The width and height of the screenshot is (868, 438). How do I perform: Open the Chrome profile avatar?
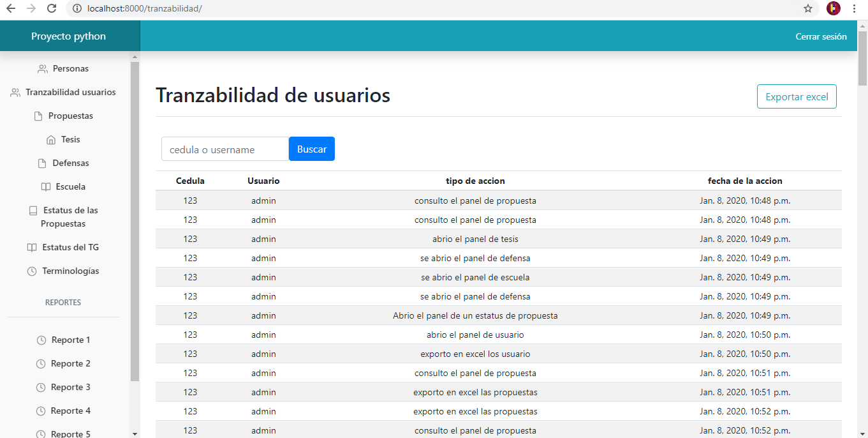(x=834, y=9)
